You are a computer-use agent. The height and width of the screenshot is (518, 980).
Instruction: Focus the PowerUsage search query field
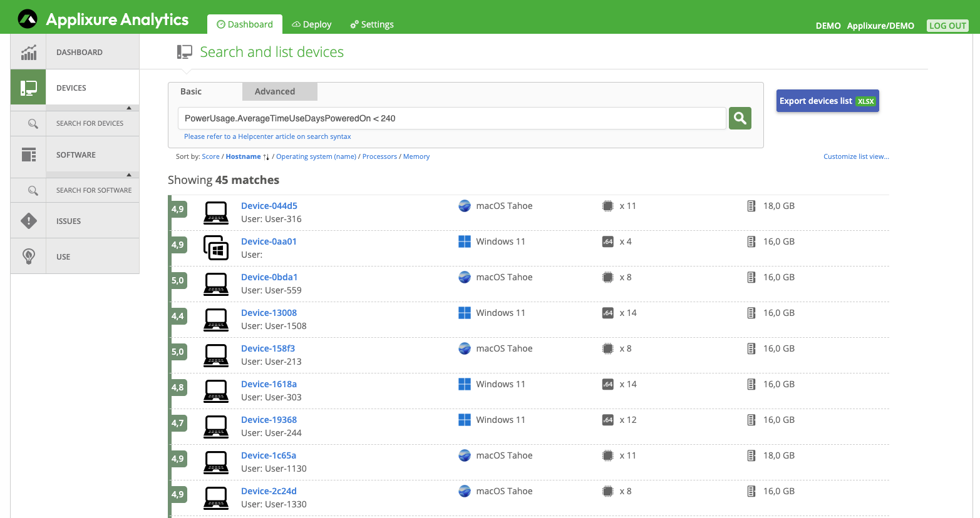tap(452, 118)
